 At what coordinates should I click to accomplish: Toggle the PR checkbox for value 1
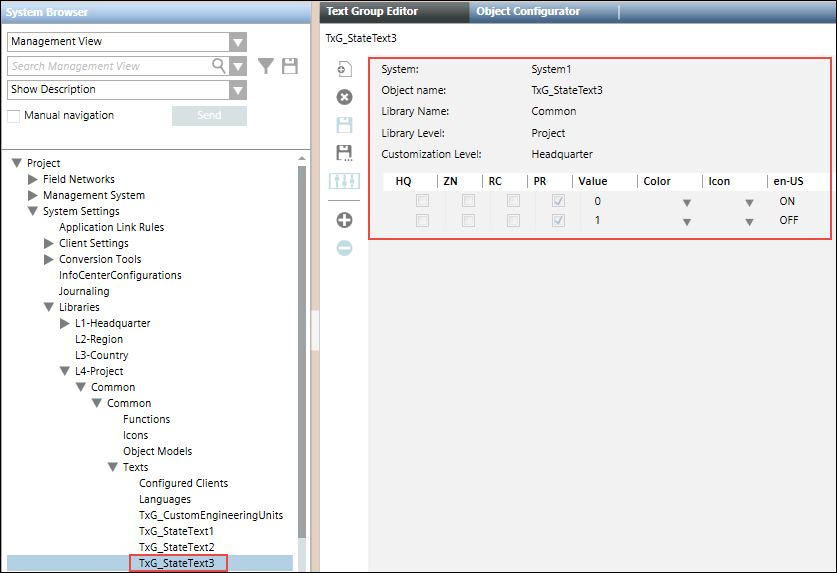point(558,221)
